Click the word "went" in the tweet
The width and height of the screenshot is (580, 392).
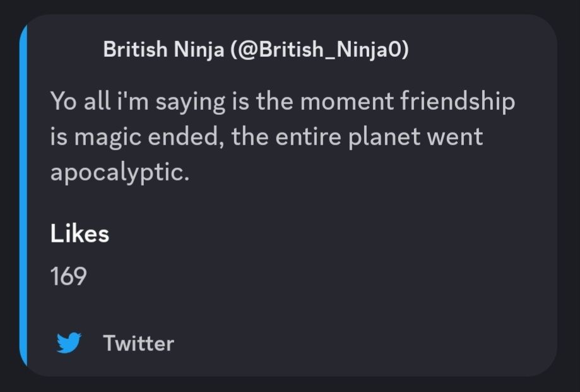click(x=457, y=137)
